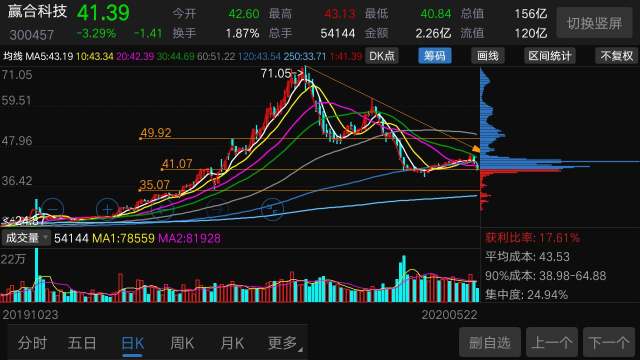Open the 画线 drawing tools

pos(488,56)
